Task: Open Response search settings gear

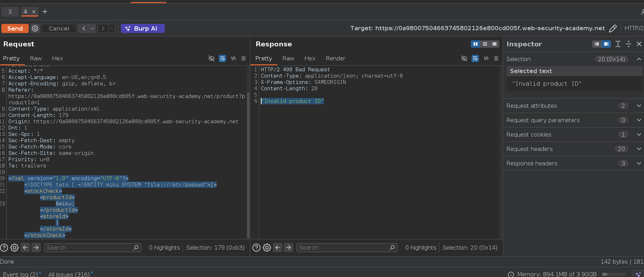Action: (267, 248)
